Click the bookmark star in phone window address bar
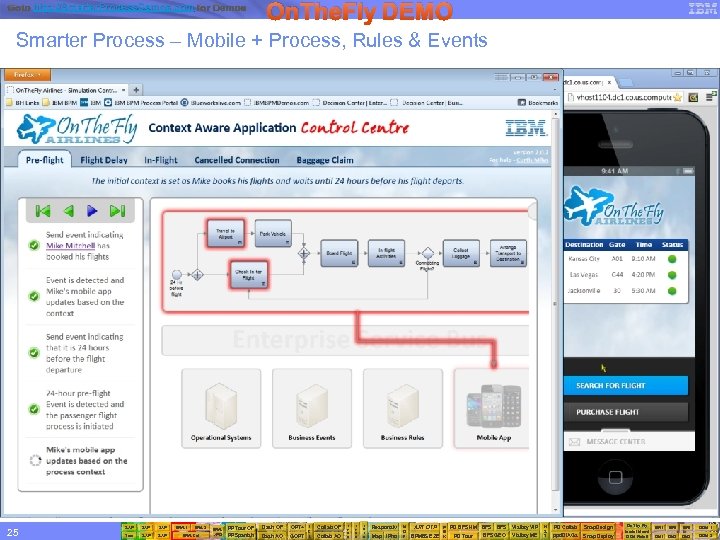This screenshot has height=540, width=720. (677, 97)
